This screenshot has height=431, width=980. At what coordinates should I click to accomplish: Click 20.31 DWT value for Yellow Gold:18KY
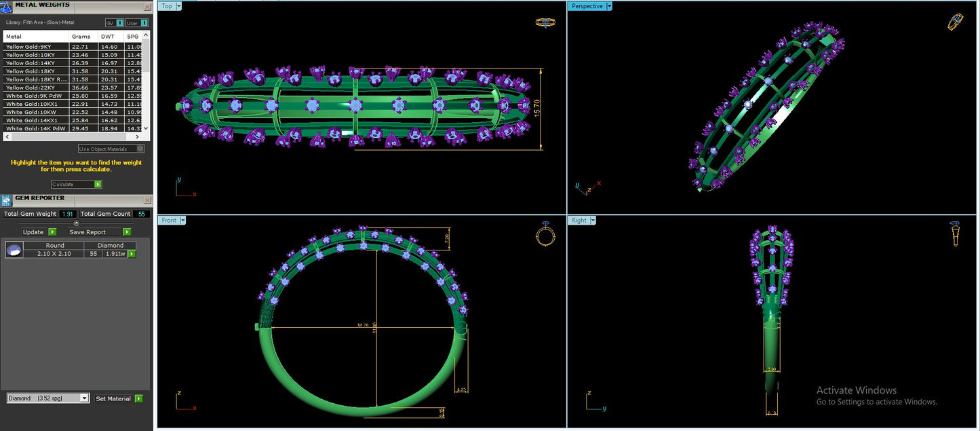(x=109, y=71)
